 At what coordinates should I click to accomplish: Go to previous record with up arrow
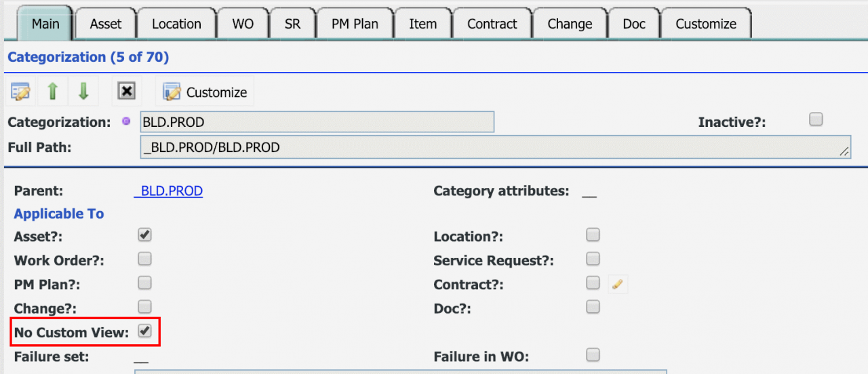[52, 92]
